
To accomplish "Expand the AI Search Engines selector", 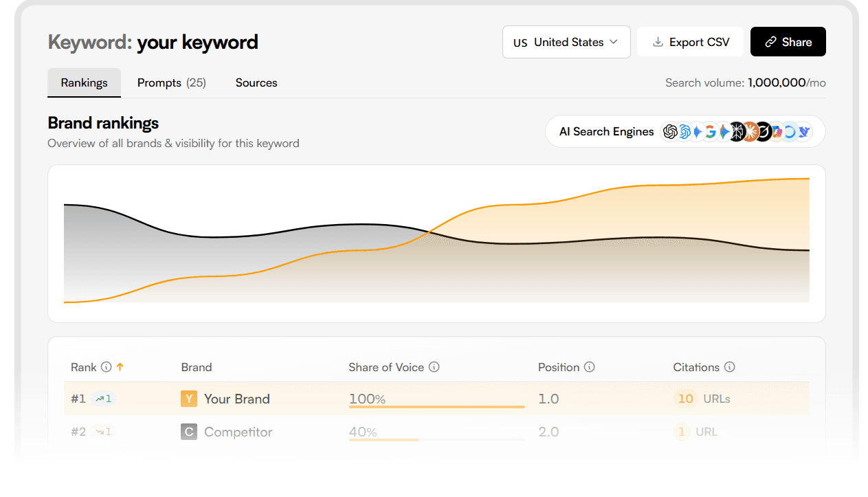I will (606, 131).
